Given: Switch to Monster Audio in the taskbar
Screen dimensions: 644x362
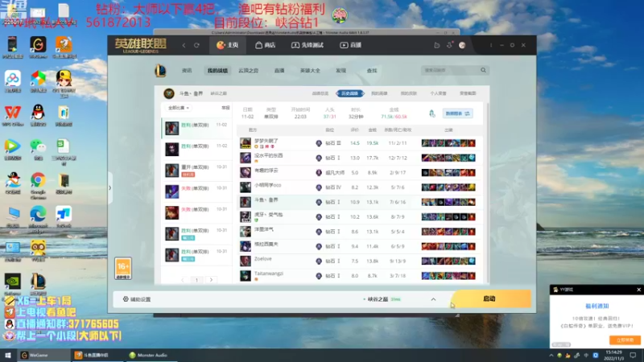Looking at the screenshot, I should pyautogui.click(x=151, y=355).
